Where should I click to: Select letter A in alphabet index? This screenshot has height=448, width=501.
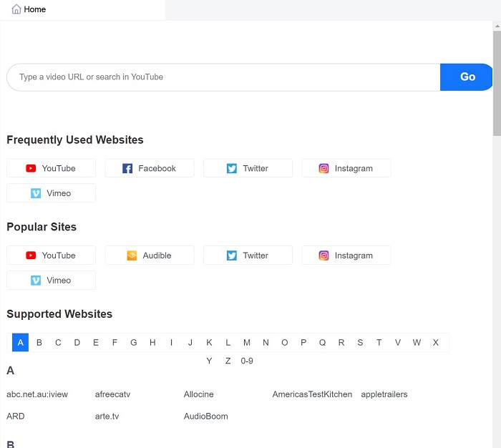(21, 343)
